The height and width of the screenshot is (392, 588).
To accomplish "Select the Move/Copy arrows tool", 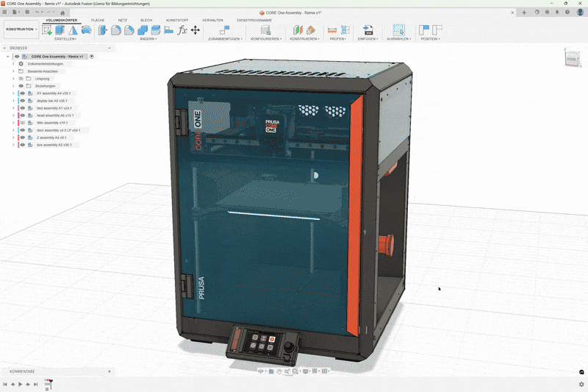I will pyautogui.click(x=196, y=30).
